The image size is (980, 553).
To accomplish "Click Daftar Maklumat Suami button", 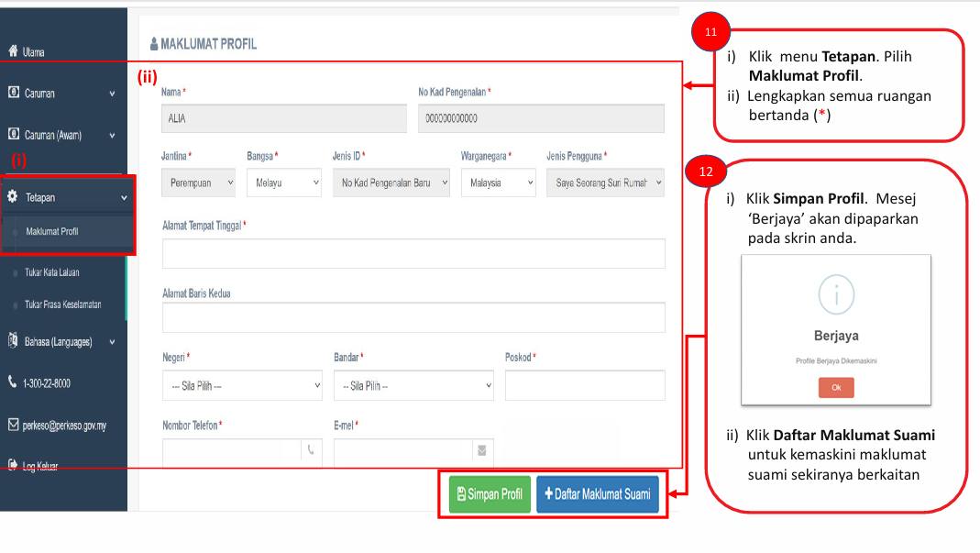I will pos(597,494).
